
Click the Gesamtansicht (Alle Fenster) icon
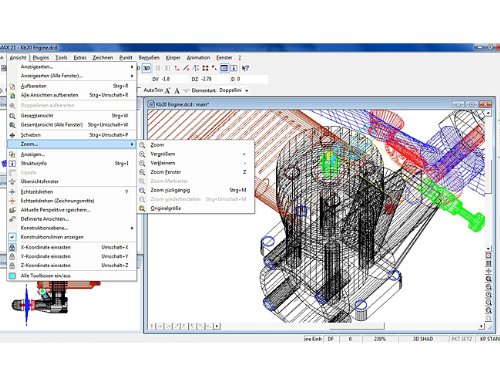pyautogui.click(x=12, y=125)
